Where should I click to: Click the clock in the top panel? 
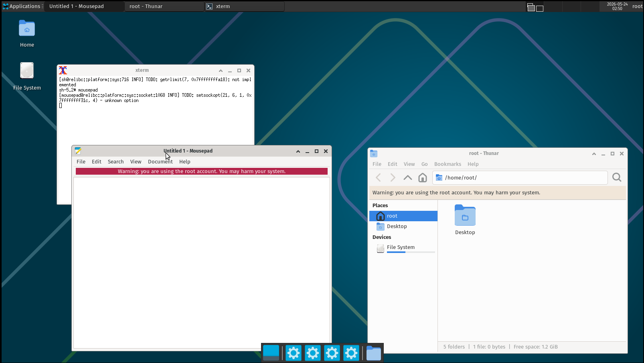click(x=617, y=6)
